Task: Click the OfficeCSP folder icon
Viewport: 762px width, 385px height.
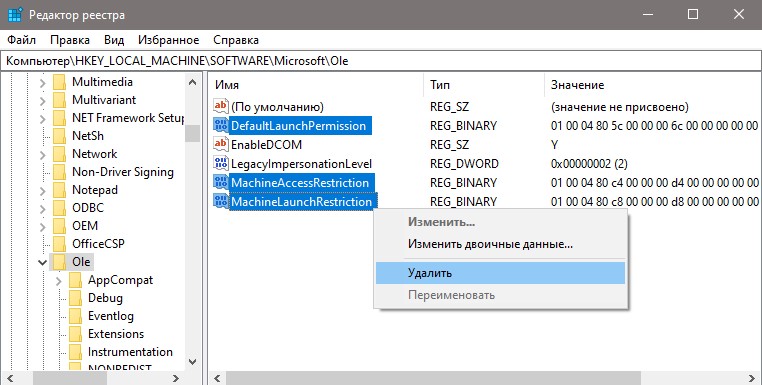Action: (59, 244)
